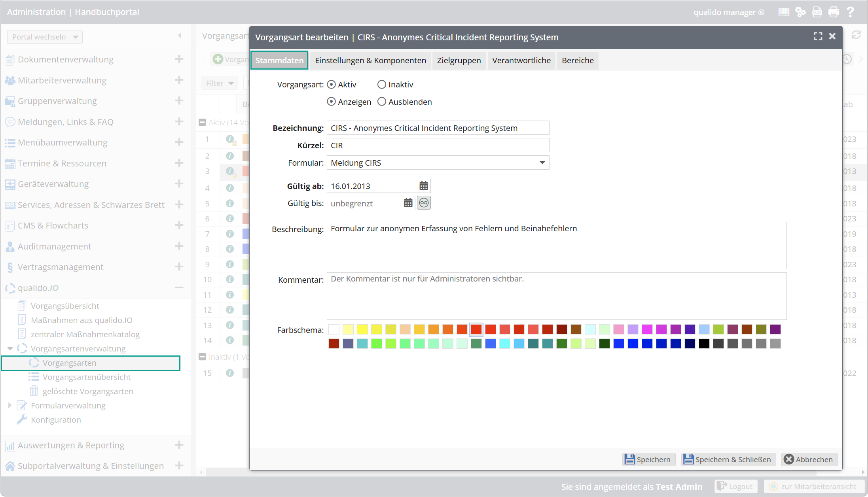The height and width of the screenshot is (497, 868).
Task: Click the Geräteverwaltung monitor icon
Action: (x=10, y=184)
